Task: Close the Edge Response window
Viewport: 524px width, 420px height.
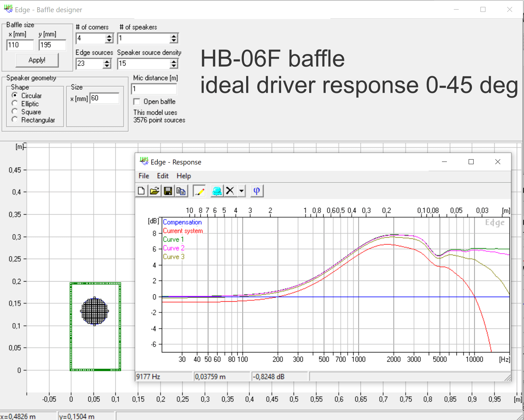Action: pyautogui.click(x=498, y=162)
